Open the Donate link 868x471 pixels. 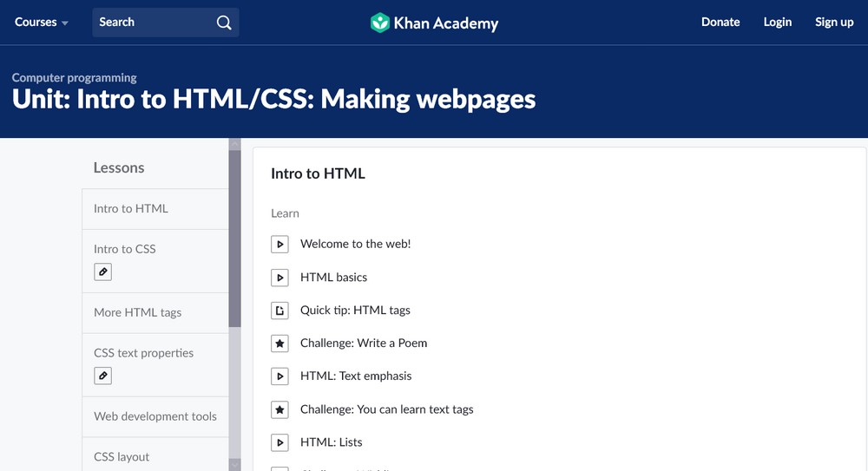click(x=720, y=23)
